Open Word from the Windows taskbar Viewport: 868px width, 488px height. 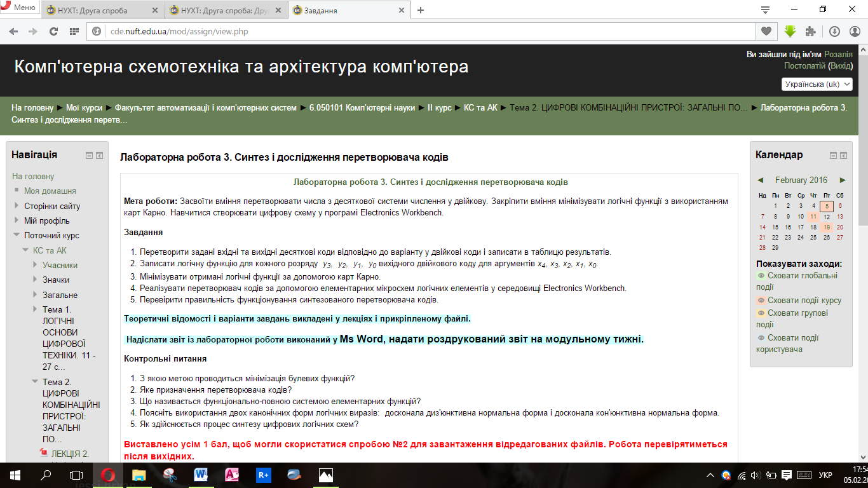(201, 475)
